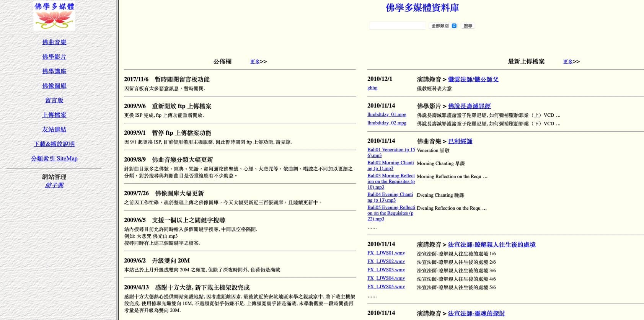Open 友站連結 friend sites link
The height and width of the screenshot is (320, 644).
(x=54, y=129)
